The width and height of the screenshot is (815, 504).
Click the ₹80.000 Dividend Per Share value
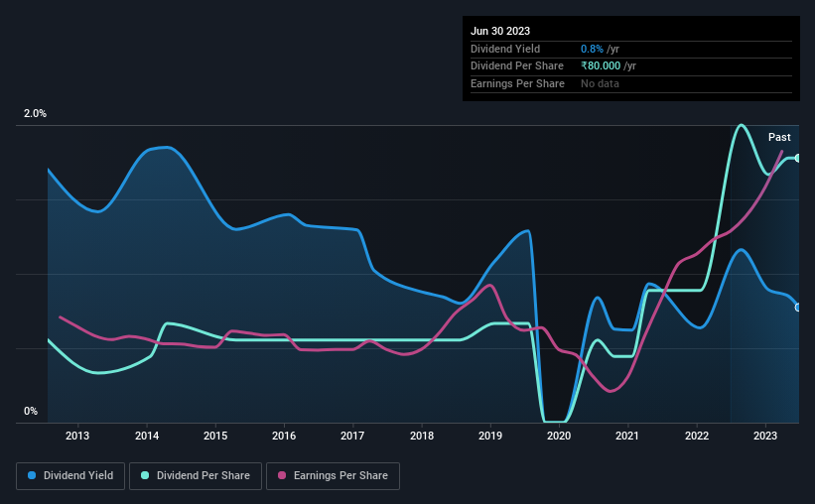click(601, 66)
